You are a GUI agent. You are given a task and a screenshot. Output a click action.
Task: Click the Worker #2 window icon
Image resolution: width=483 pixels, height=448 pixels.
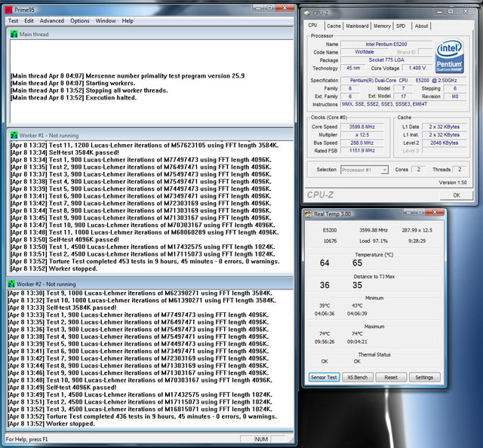coord(11,284)
